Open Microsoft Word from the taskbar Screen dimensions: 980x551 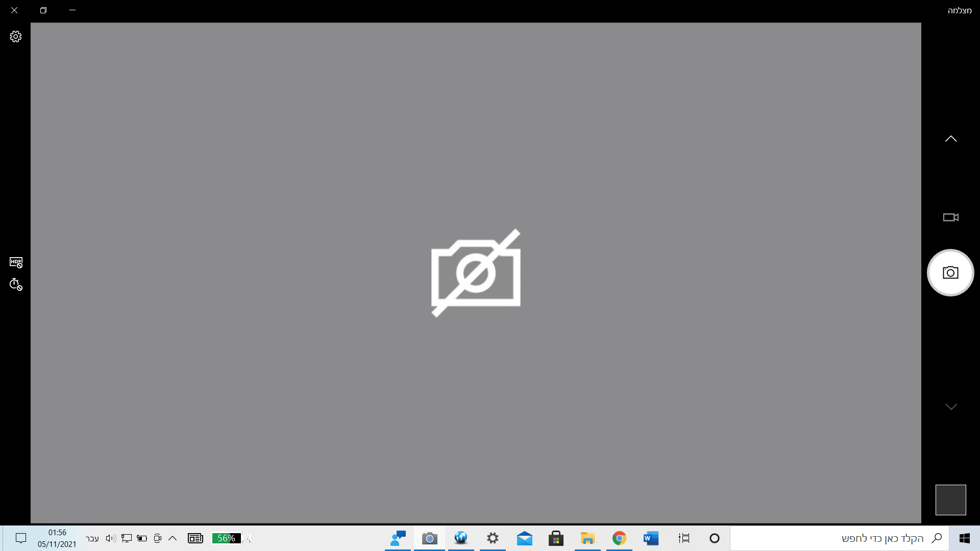[651, 538]
